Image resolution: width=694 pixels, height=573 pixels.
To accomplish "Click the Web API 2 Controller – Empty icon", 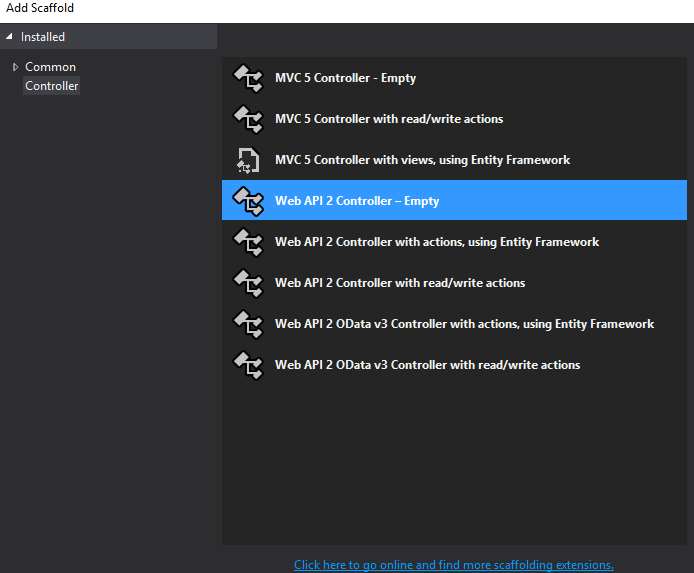I will pos(247,201).
